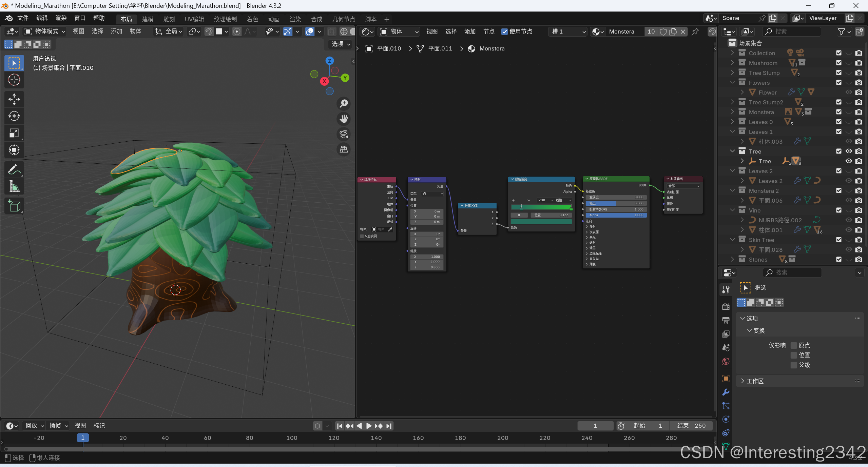Click the Add Cube tool icon
The image size is (868, 467).
pos(14,206)
